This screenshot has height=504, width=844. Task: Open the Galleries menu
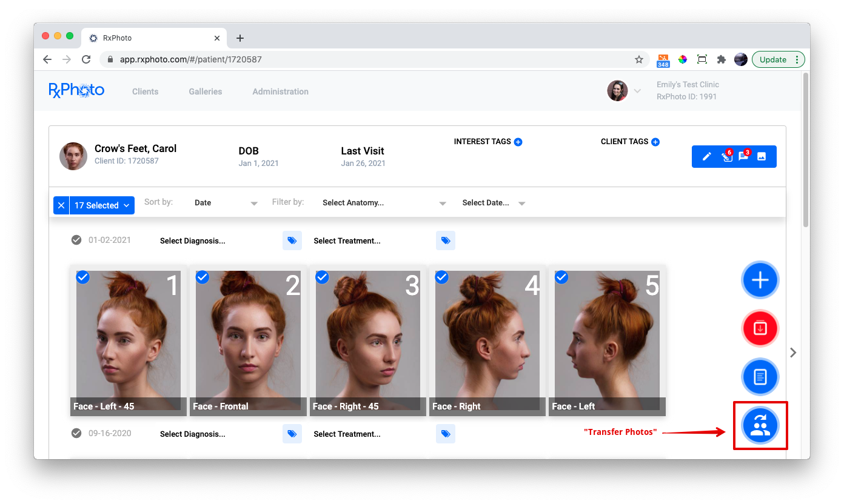206,91
